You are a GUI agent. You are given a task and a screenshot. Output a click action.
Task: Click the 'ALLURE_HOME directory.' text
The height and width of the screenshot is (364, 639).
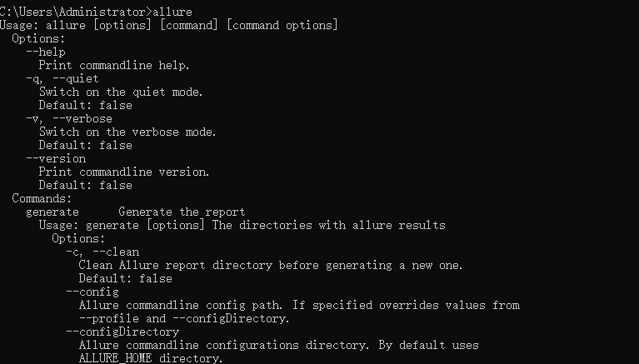pos(151,358)
